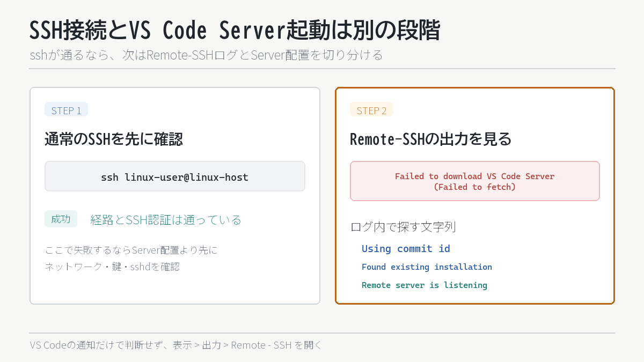
Task: Click the 'ssh linux-user@linux-host' command box
Action: 175,176
